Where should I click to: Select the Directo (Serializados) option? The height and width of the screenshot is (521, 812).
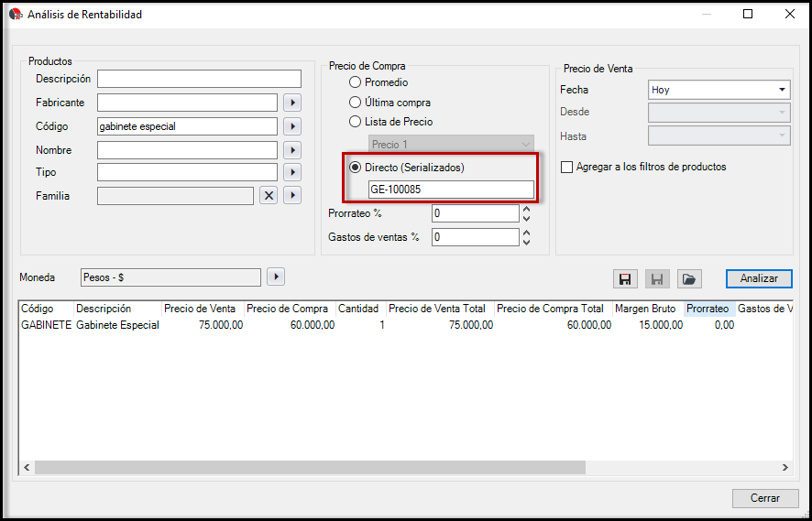click(355, 168)
